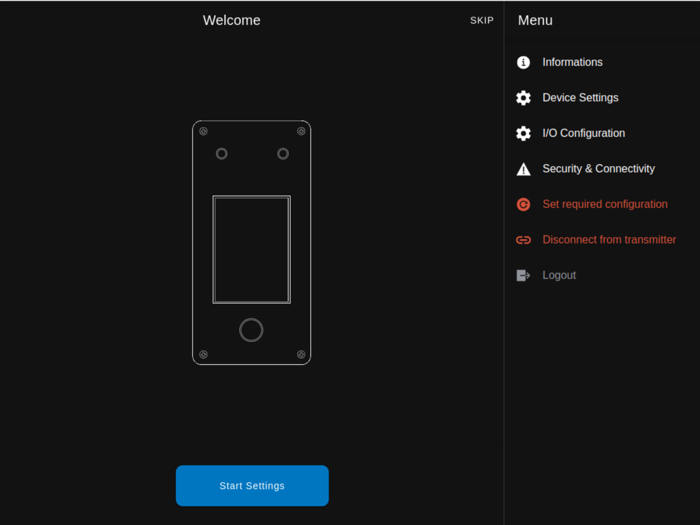Click the blue Start Settings button
Image resolution: width=700 pixels, height=525 pixels.
252,486
